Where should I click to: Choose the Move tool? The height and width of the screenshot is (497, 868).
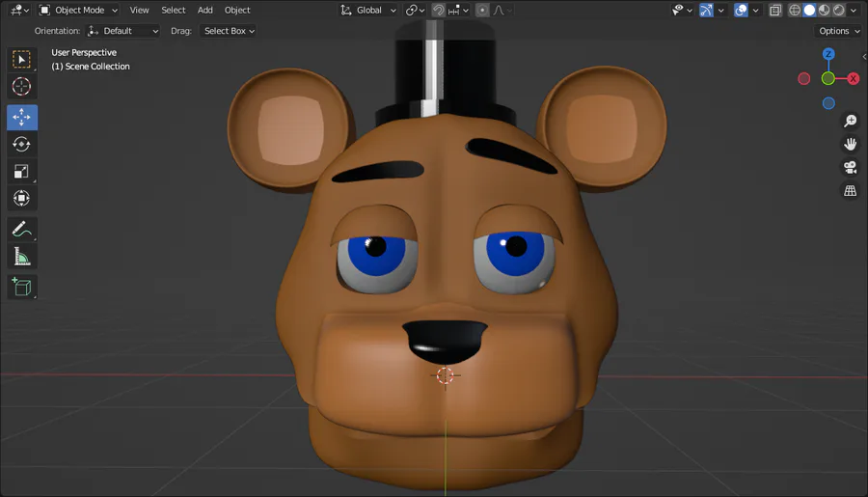pos(22,118)
